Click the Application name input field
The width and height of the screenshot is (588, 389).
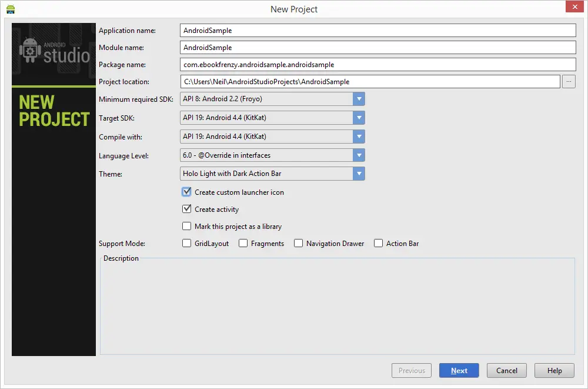click(x=376, y=30)
